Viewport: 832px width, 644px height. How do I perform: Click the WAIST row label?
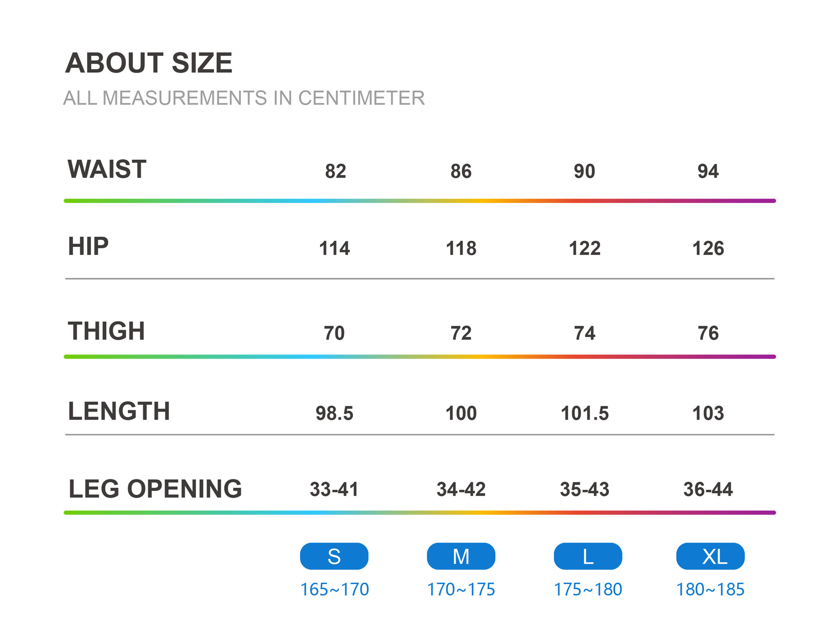107,169
